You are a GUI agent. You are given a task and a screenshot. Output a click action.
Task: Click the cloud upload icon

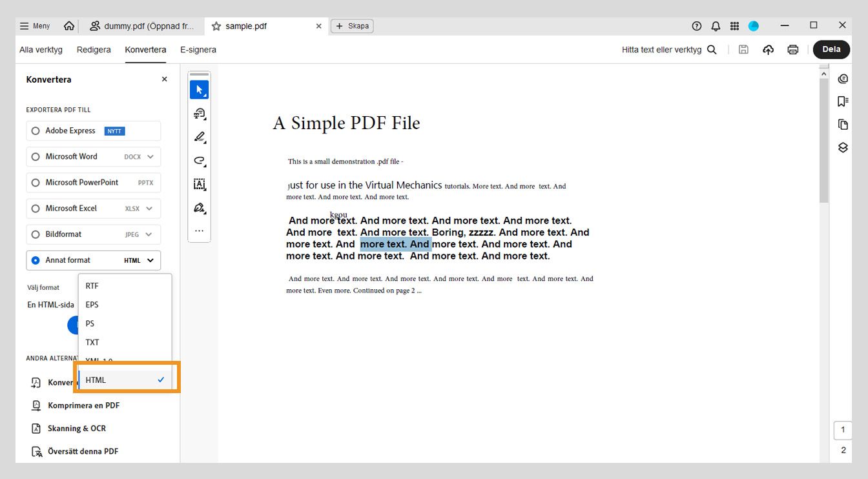(768, 50)
